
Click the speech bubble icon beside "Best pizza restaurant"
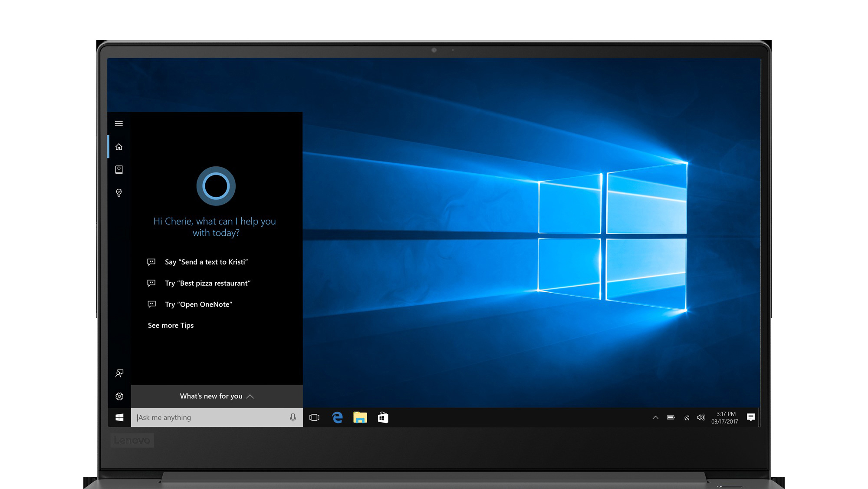[151, 283]
